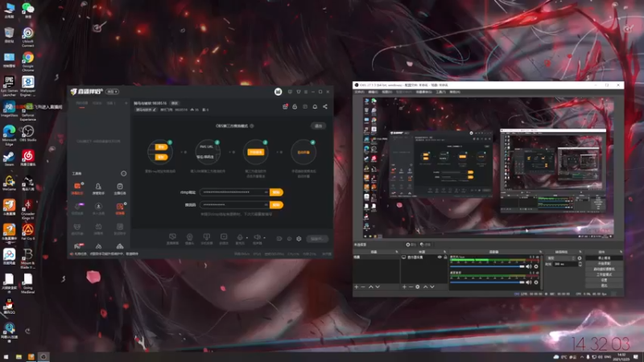Copy the rtmp address with the orange button

coord(276,192)
